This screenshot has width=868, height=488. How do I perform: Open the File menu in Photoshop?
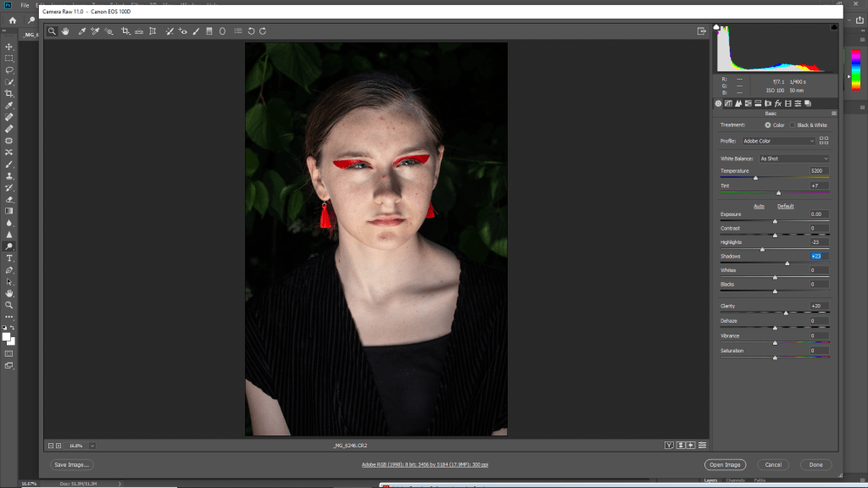click(x=25, y=5)
